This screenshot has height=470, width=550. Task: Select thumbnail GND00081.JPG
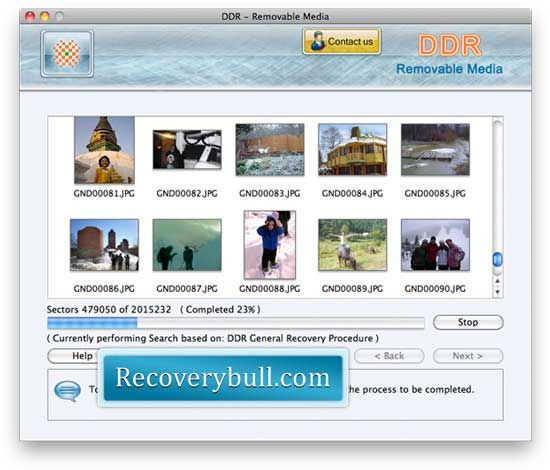(104, 150)
